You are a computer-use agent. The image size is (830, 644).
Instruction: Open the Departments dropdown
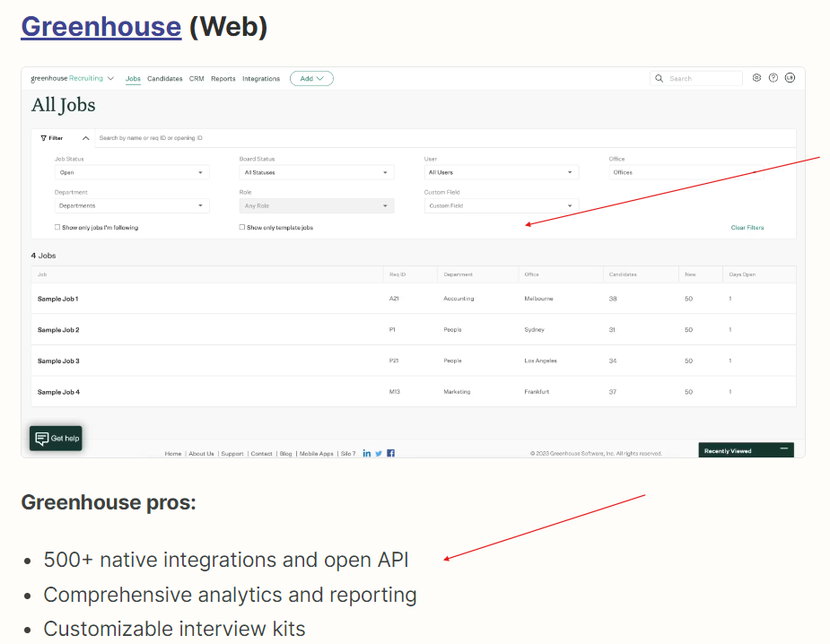pyautogui.click(x=132, y=206)
